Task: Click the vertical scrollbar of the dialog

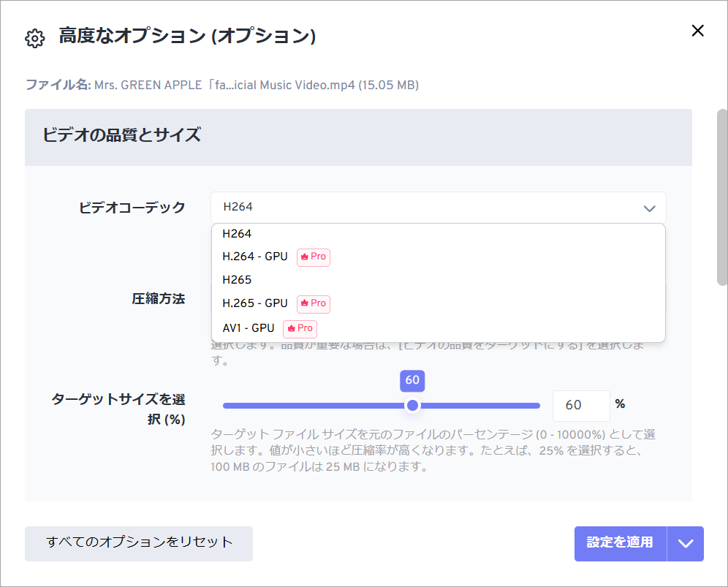Action: click(722, 197)
